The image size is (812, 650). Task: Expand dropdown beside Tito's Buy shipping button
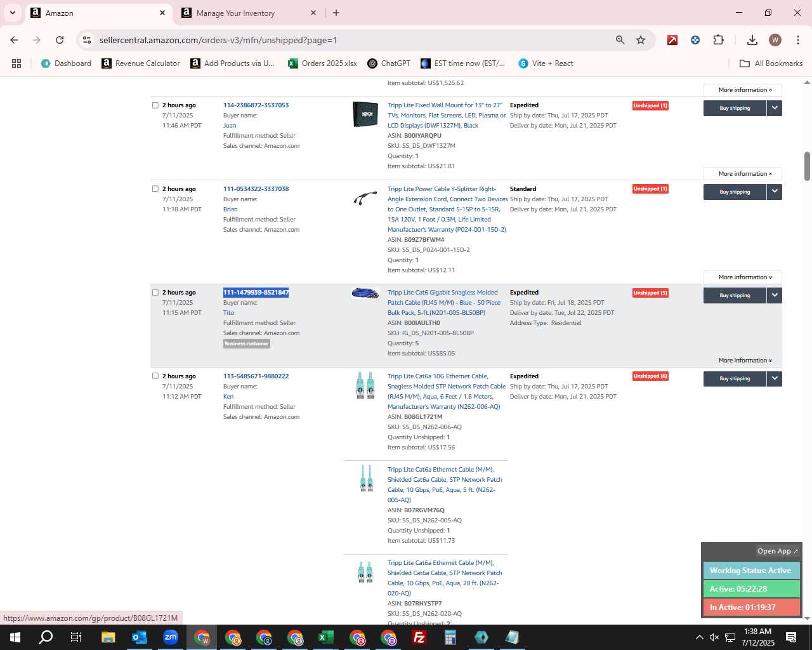(x=775, y=296)
